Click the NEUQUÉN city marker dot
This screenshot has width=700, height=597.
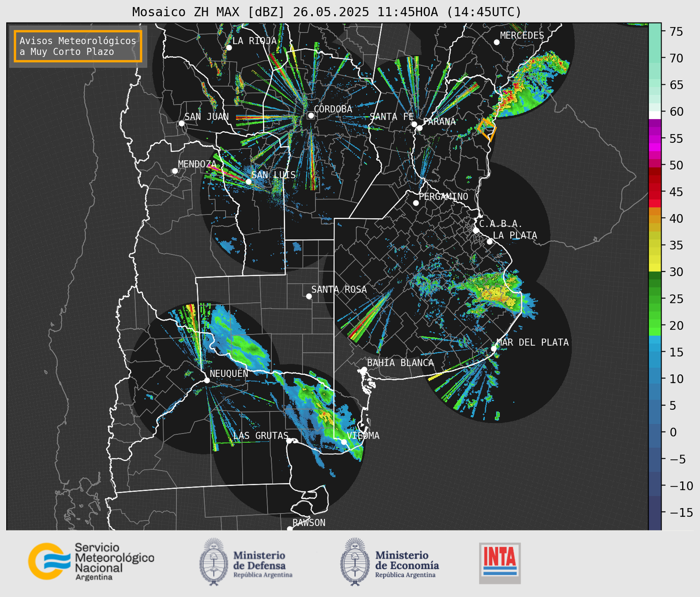click(207, 380)
